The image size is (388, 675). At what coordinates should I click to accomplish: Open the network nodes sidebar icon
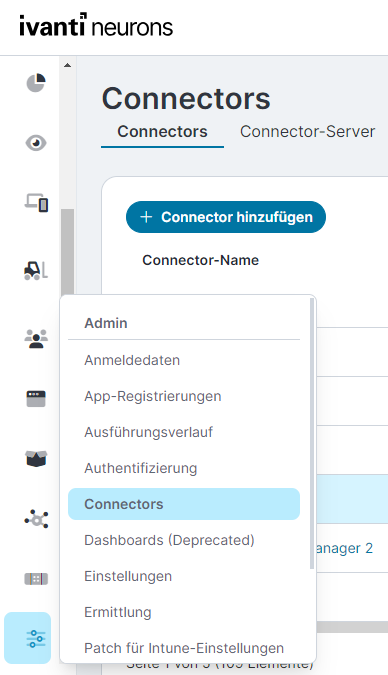[36, 519]
